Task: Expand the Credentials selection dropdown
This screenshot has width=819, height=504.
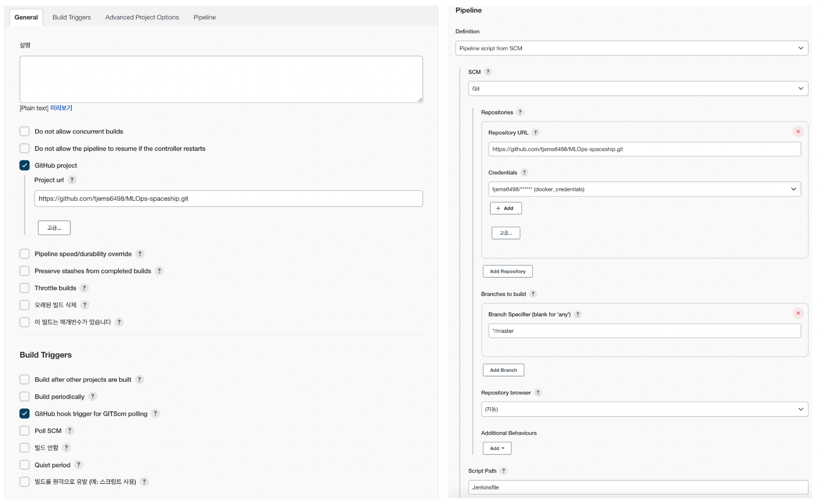Action: [645, 189]
